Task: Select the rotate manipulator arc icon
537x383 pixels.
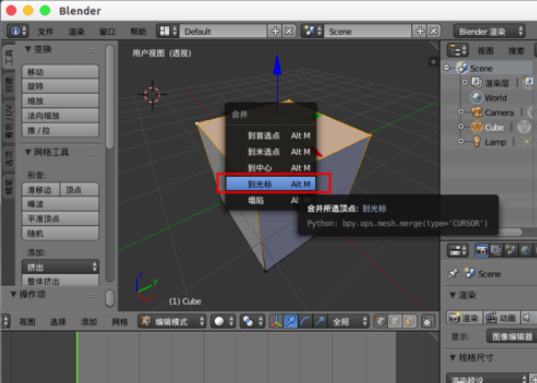Action: [x=305, y=321]
